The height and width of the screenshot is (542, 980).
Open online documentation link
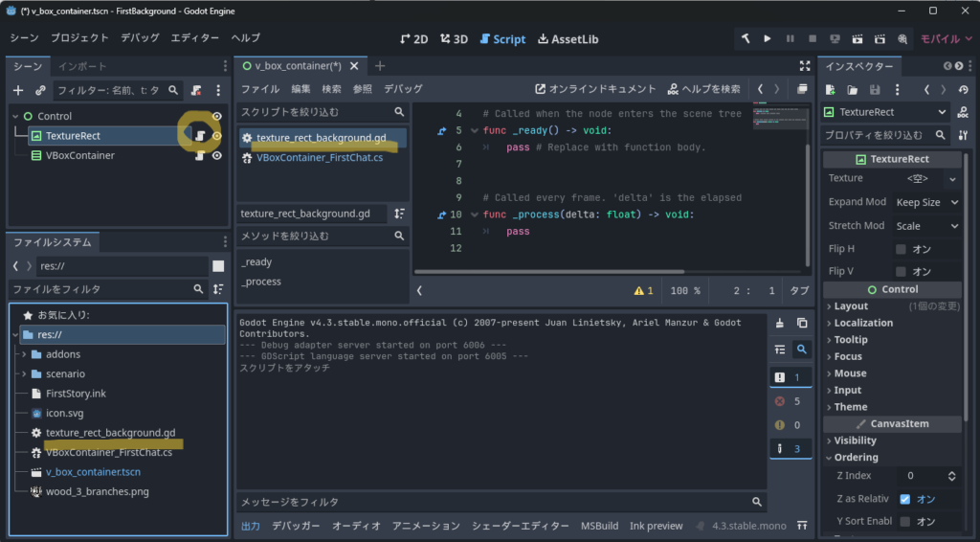coord(595,89)
